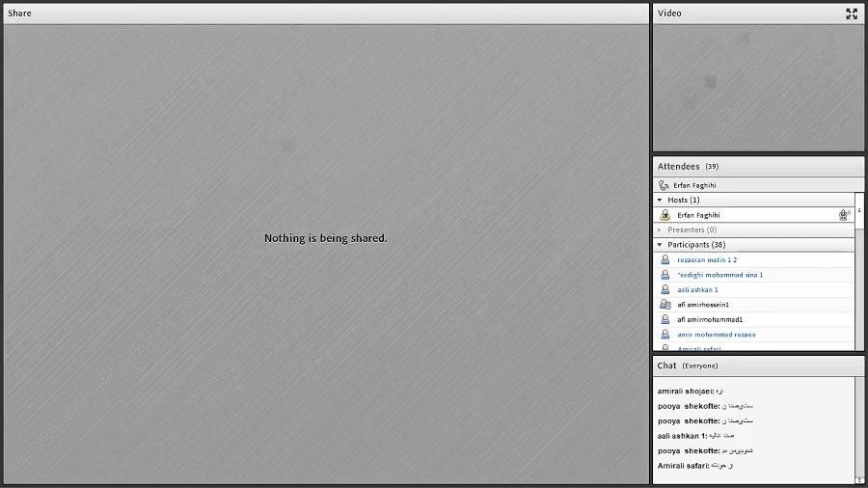Click the microphone icon in the host row

844,215
